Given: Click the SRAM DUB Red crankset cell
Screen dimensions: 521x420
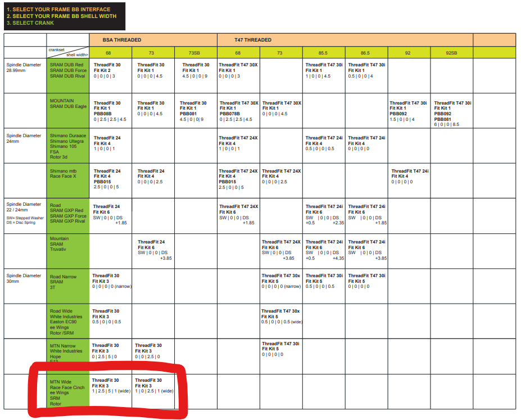Looking at the screenshot, I should point(68,76).
